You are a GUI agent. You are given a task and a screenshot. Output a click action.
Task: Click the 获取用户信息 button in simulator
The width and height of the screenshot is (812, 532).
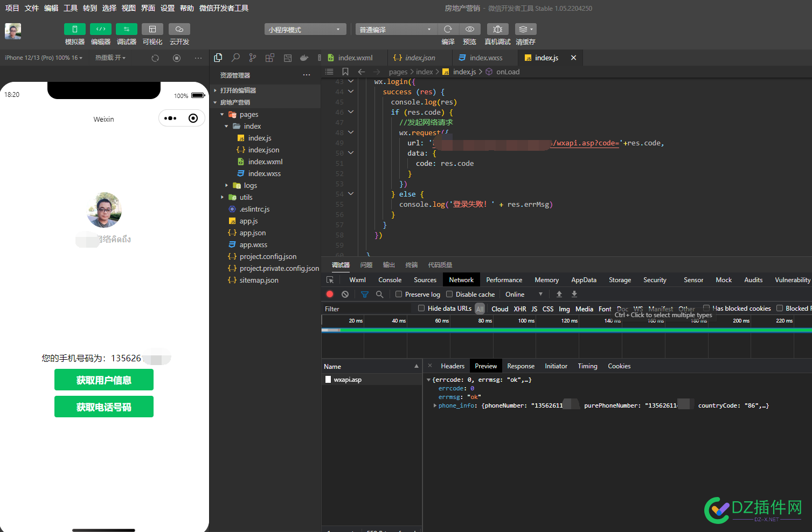104,380
